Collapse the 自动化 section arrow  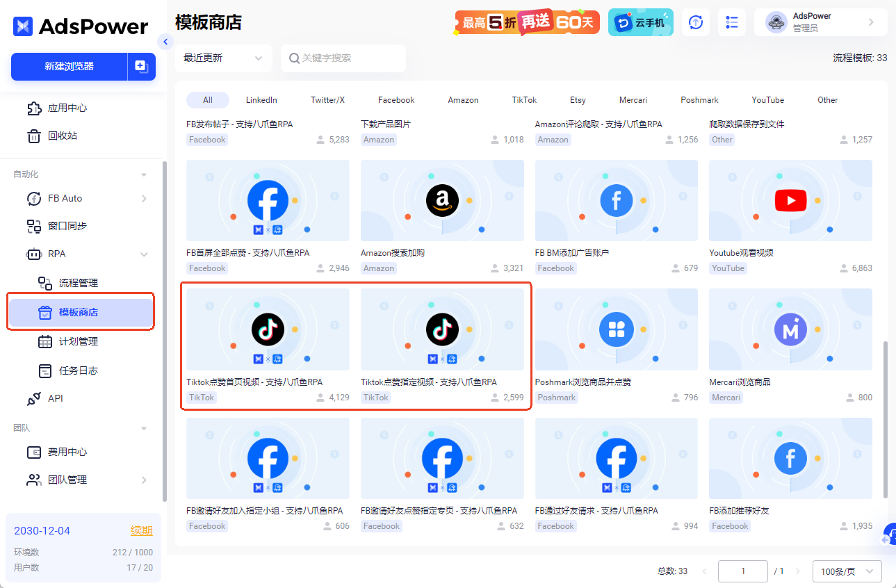(x=144, y=174)
